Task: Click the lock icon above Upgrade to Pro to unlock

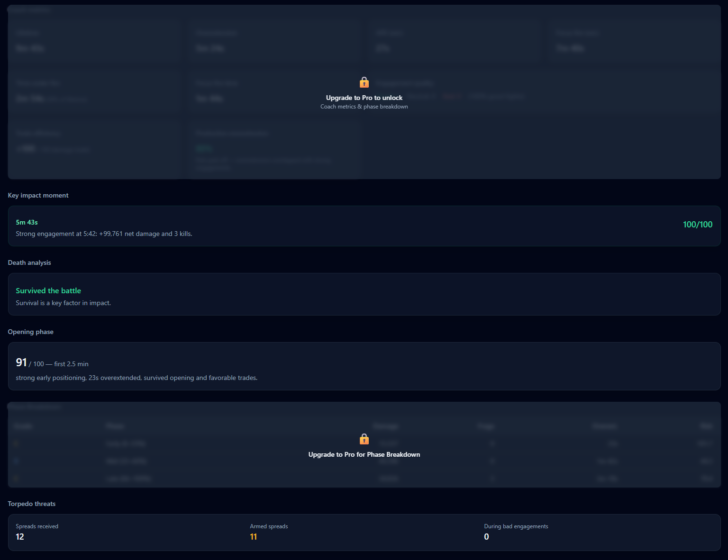Action: click(x=364, y=82)
